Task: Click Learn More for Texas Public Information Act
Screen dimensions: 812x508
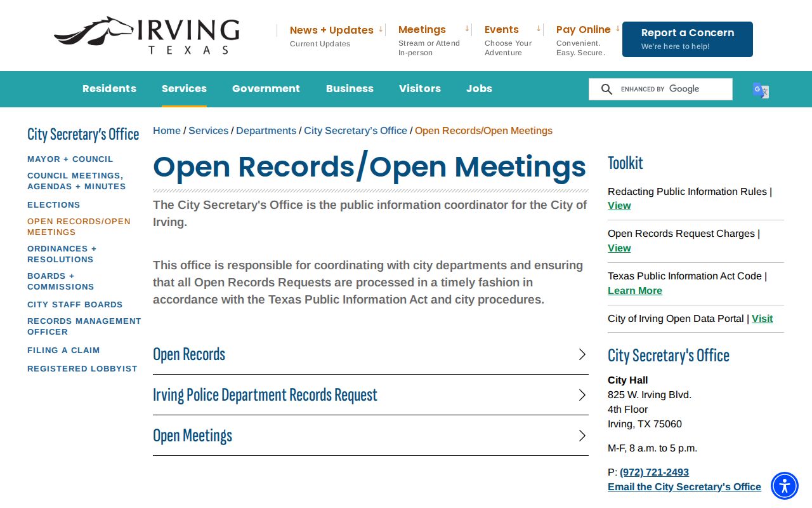Action: [635, 291]
